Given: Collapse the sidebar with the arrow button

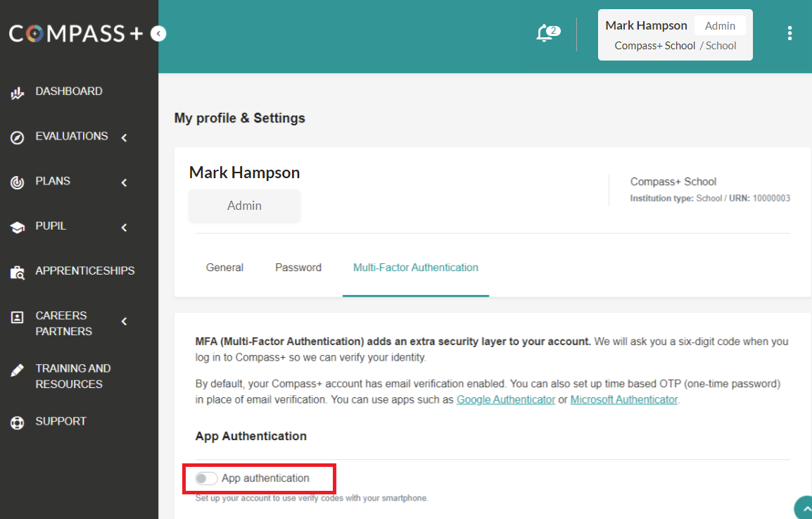Looking at the screenshot, I should [158, 34].
